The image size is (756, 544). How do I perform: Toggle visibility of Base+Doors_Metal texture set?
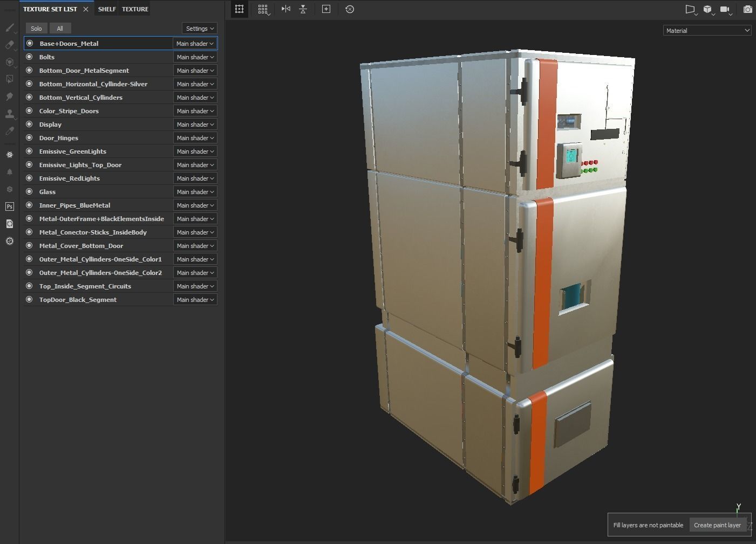tap(30, 44)
